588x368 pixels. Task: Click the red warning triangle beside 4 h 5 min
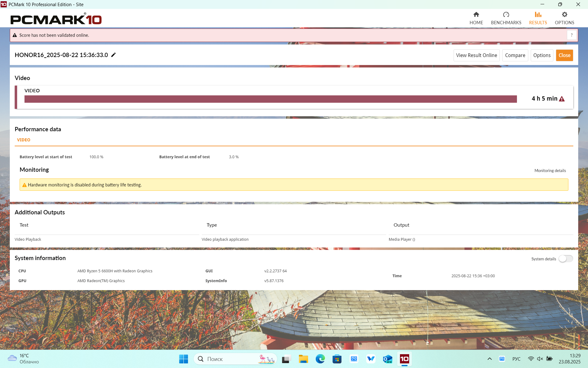click(x=562, y=99)
